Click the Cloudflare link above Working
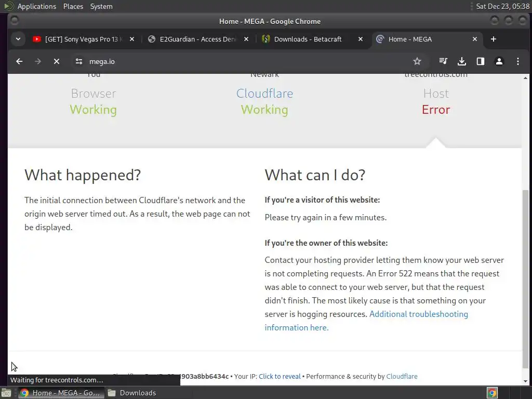The height and width of the screenshot is (399, 532). point(264,94)
